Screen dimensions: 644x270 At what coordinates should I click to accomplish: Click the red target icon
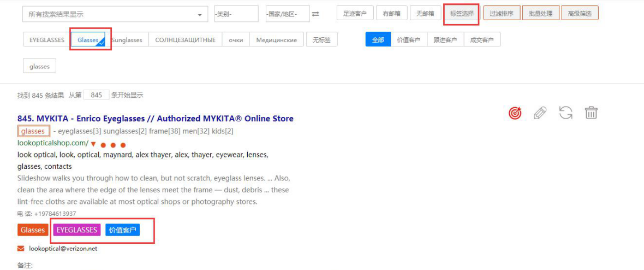(x=515, y=113)
